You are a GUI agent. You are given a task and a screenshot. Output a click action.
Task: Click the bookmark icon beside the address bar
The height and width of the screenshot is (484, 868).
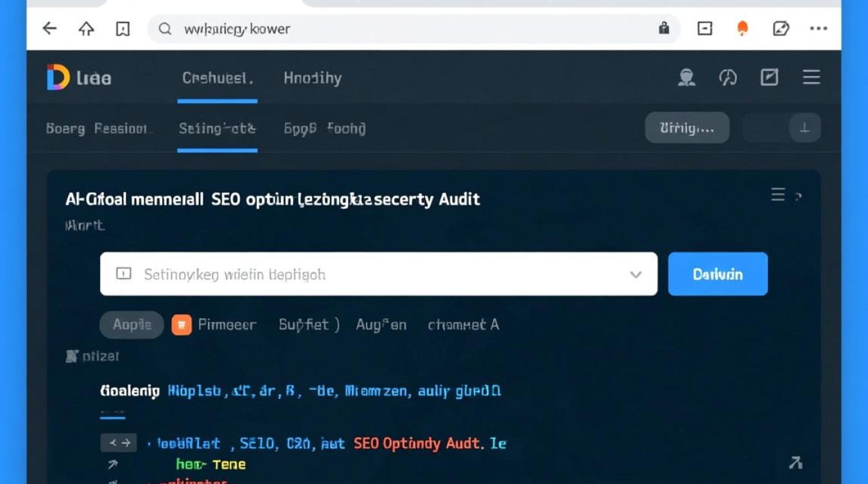[x=122, y=28]
